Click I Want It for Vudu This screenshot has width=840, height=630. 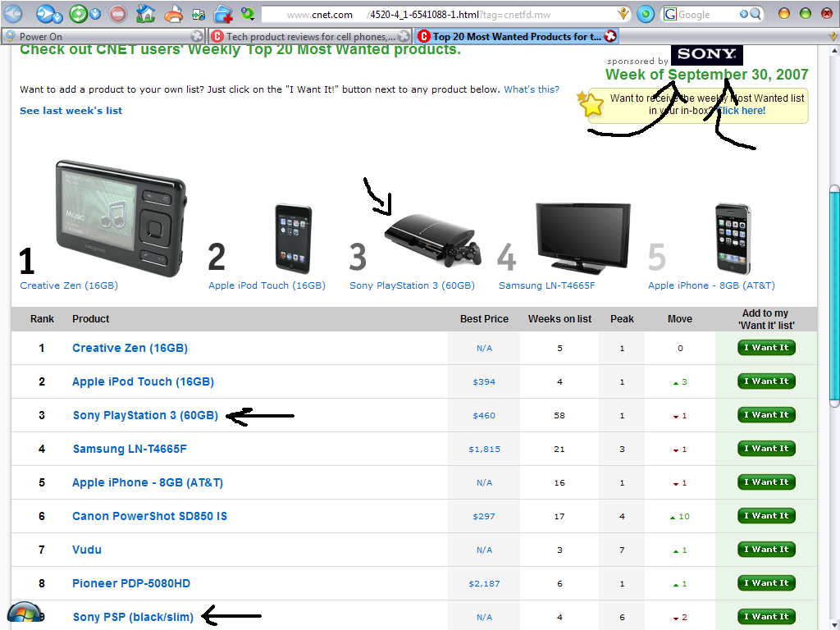coord(767,550)
